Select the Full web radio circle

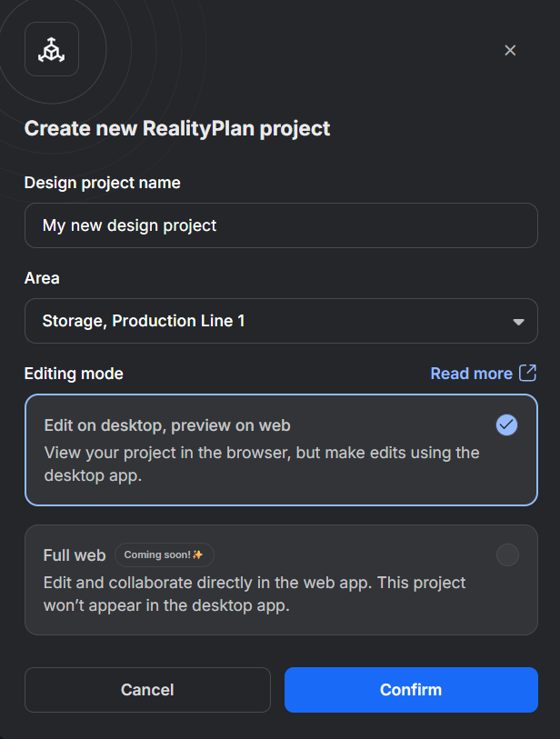(507, 554)
